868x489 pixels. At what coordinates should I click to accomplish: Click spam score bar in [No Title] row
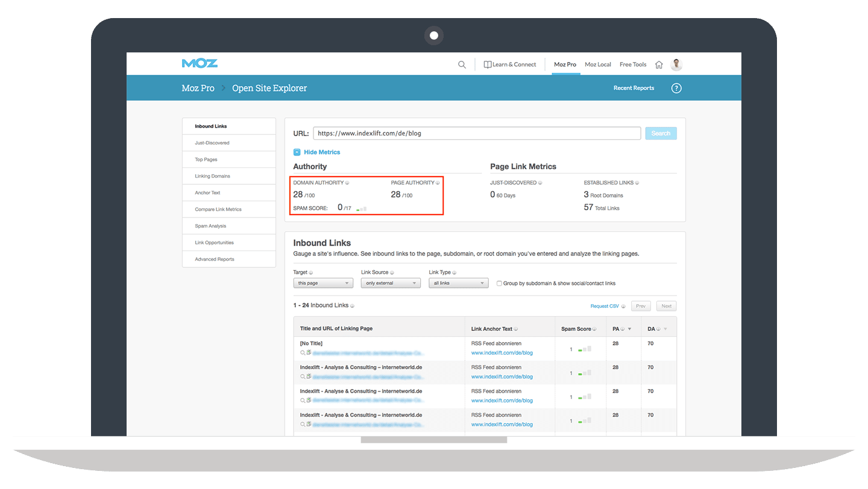tap(585, 349)
